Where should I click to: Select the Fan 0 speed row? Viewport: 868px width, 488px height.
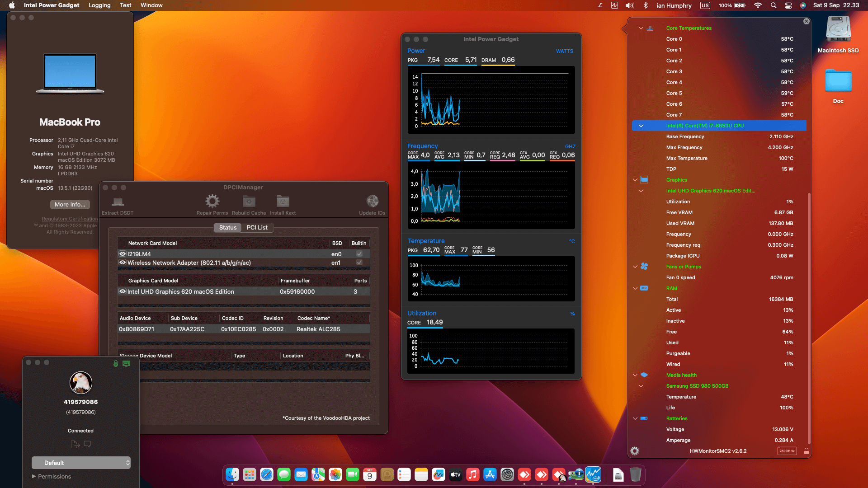coord(719,277)
